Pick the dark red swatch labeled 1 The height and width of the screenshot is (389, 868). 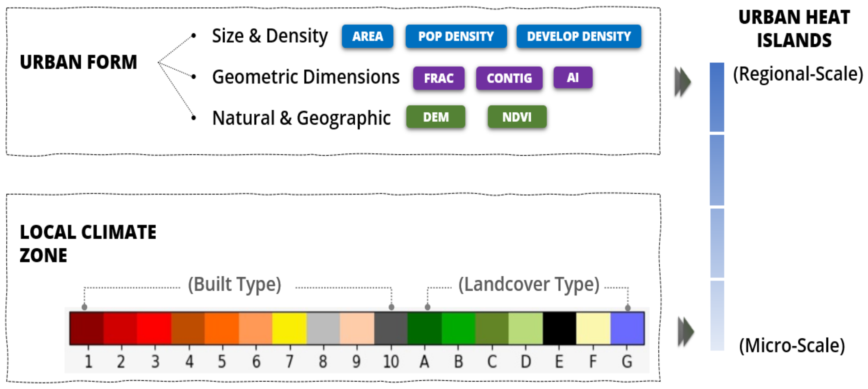click(x=87, y=328)
